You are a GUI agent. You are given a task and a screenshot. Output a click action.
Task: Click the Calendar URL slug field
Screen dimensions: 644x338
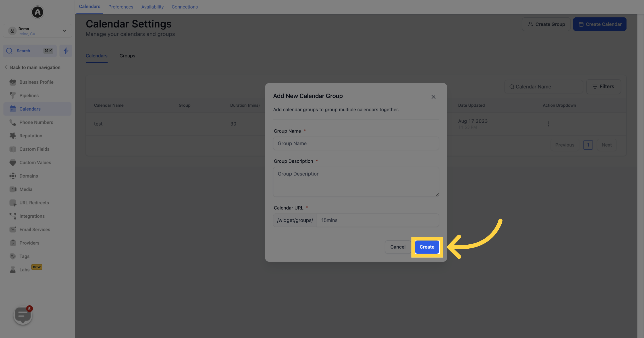pyautogui.click(x=378, y=220)
